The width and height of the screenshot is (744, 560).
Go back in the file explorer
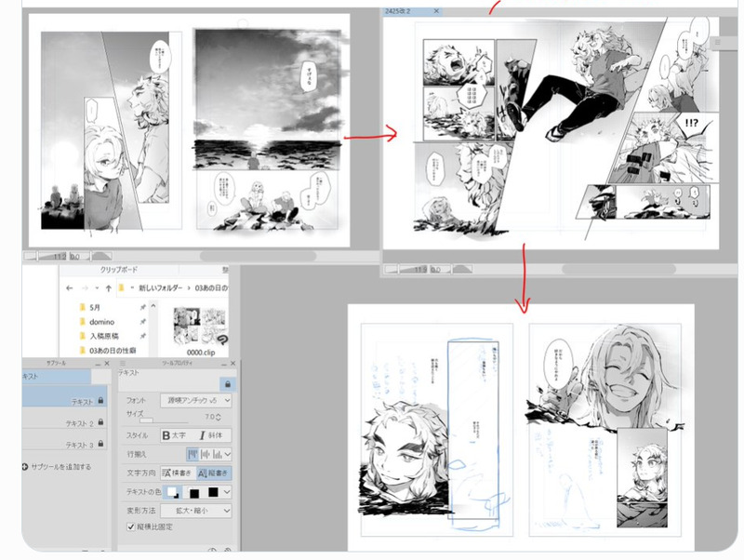coord(70,288)
